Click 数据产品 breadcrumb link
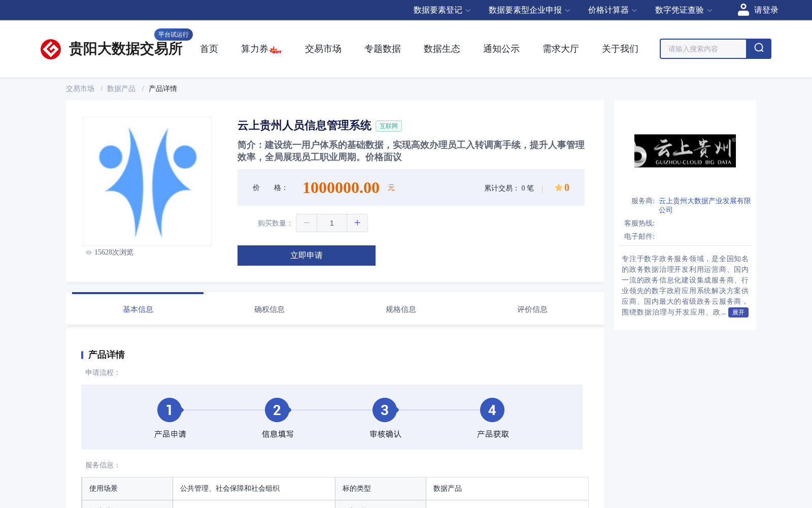The width and height of the screenshot is (812, 508). (121, 88)
